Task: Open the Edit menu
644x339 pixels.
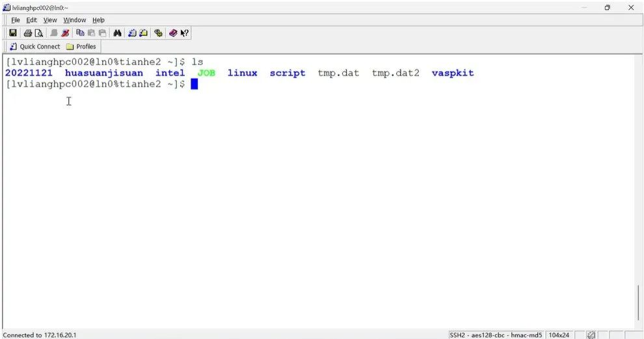Action: pos(32,20)
